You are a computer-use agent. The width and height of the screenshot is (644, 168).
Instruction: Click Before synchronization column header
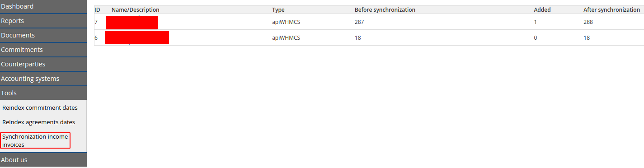click(x=385, y=9)
